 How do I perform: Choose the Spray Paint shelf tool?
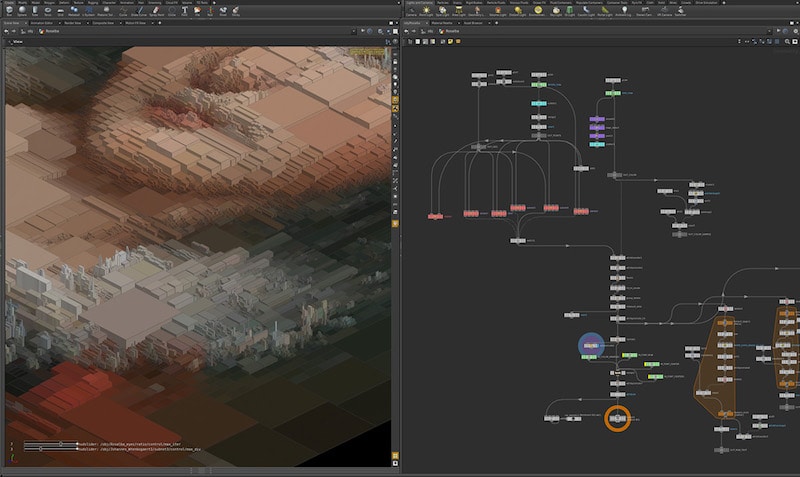pyautogui.click(x=157, y=12)
